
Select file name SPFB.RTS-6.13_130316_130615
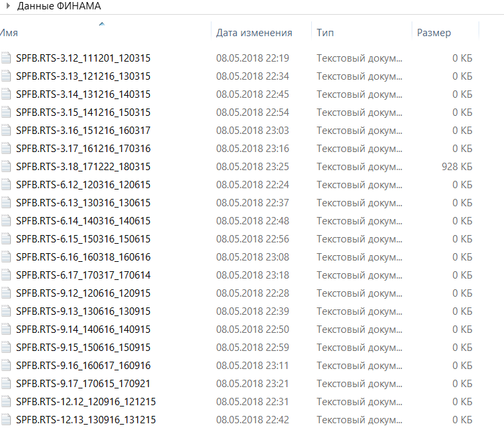point(83,203)
